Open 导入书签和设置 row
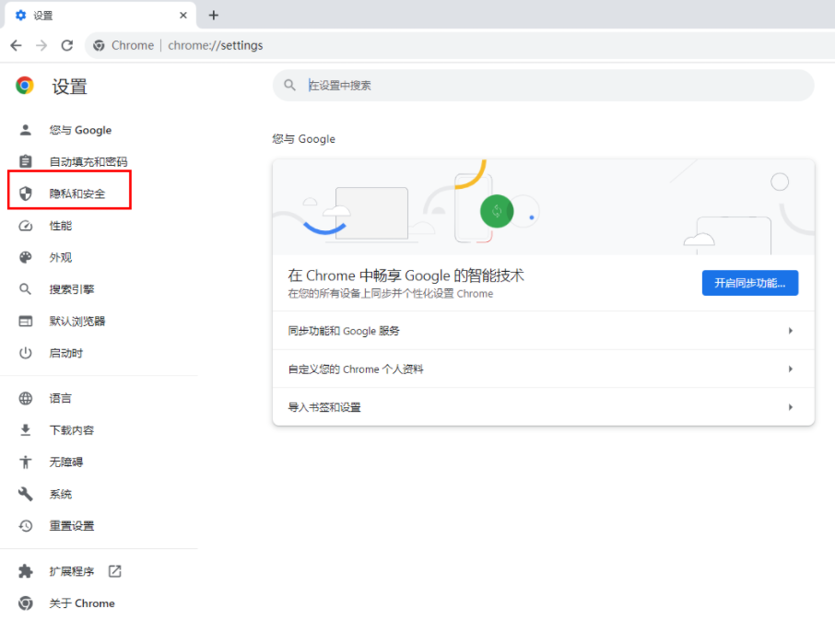This screenshot has width=835, height=644. [x=543, y=407]
